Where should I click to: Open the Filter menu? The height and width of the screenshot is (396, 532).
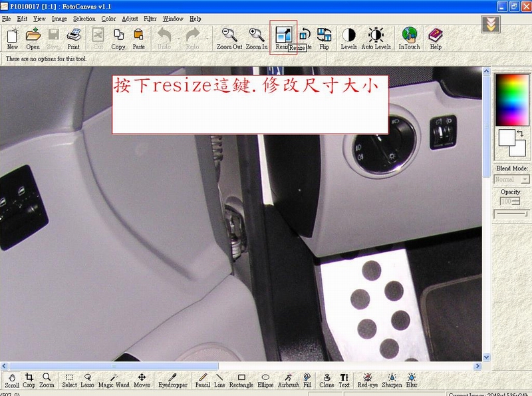click(150, 19)
